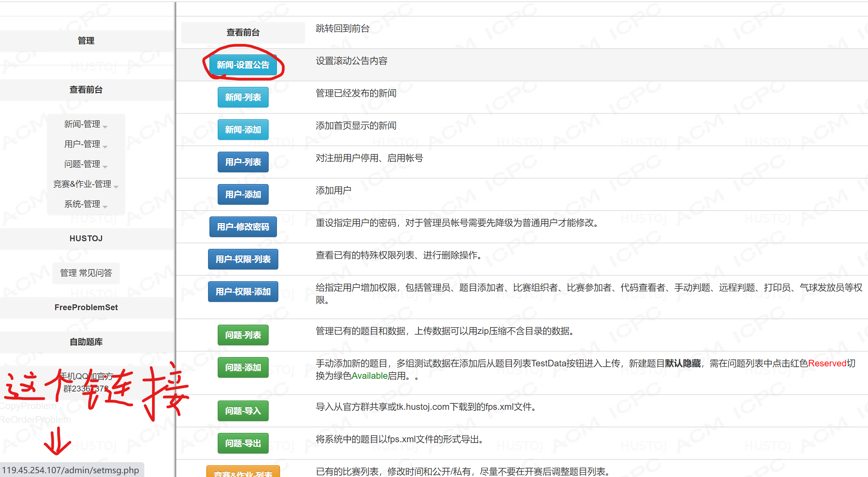This screenshot has height=477, width=868.
Task: Click the description 添加首页显示的新闻
Action: [x=356, y=125]
